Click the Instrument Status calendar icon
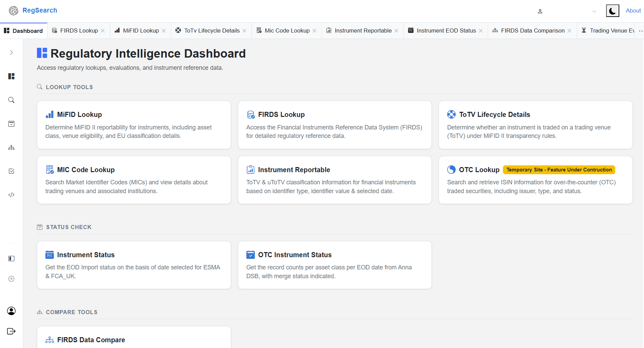The image size is (644, 348). click(x=50, y=254)
